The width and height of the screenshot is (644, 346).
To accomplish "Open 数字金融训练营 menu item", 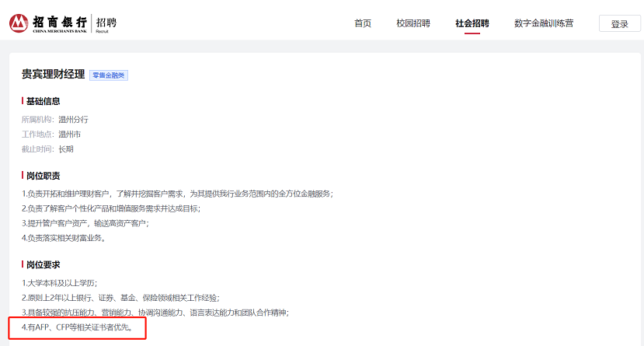I will click(x=544, y=23).
